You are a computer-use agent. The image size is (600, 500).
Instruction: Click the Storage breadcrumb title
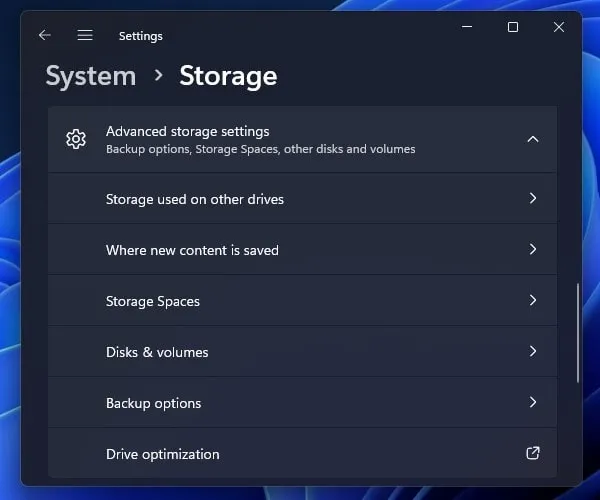[228, 76]
